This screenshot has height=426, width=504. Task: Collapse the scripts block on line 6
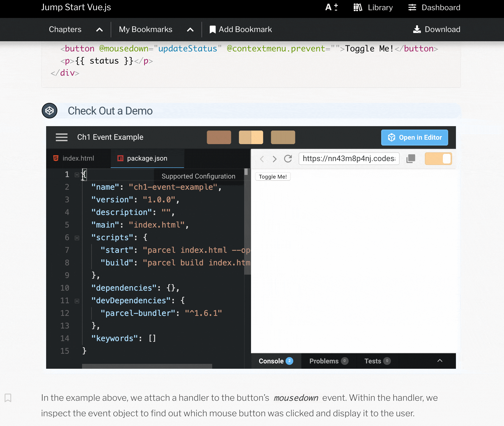[77, 238]
